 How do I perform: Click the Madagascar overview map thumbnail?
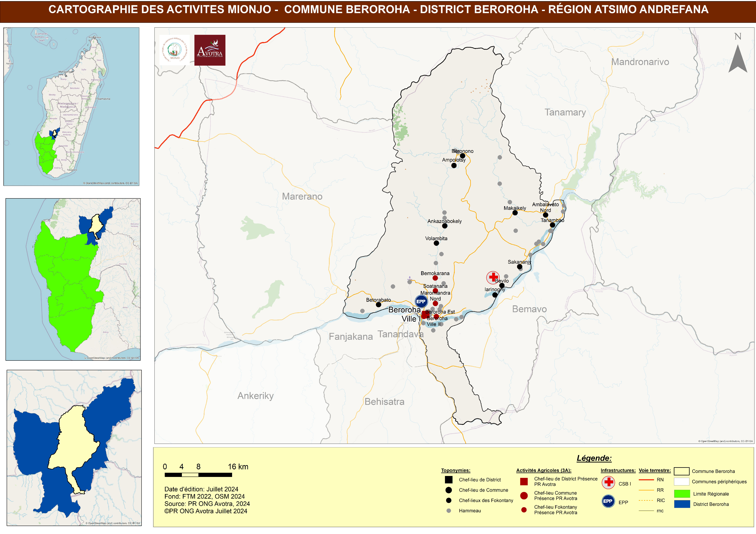tap(71, 106)
